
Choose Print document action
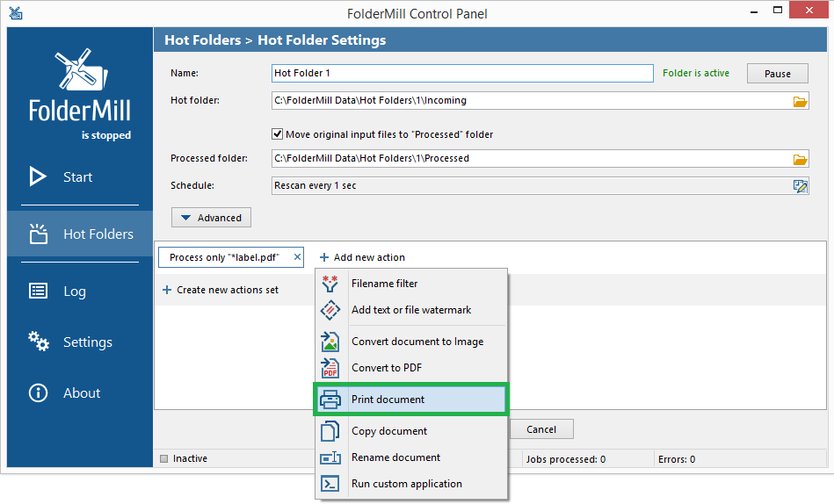(411, 400)
